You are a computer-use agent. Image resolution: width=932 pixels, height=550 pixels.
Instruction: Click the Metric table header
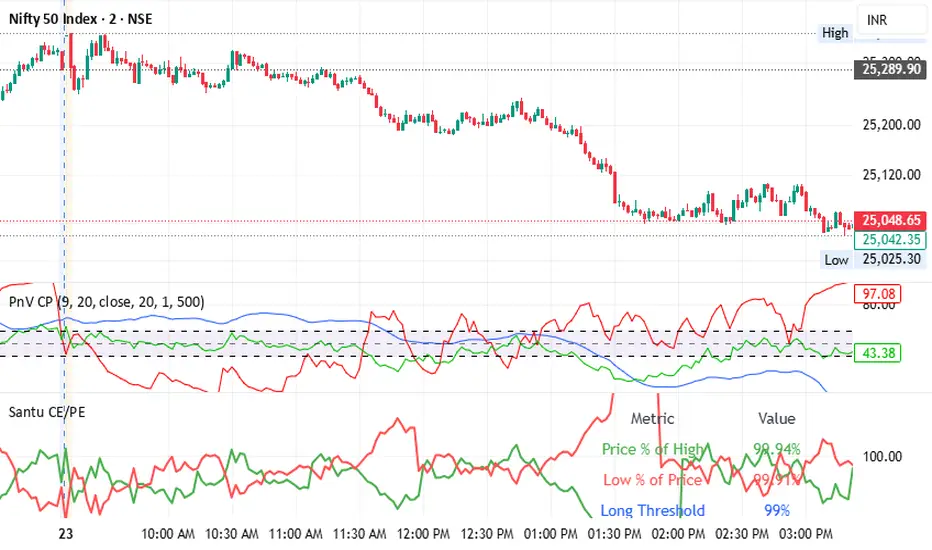pos(652,419)
